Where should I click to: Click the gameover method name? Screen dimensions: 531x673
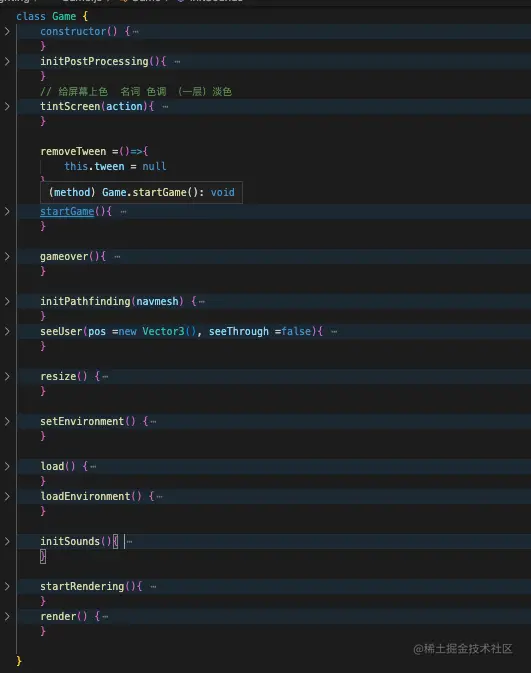pyautogui.click(x=64, y=257)
